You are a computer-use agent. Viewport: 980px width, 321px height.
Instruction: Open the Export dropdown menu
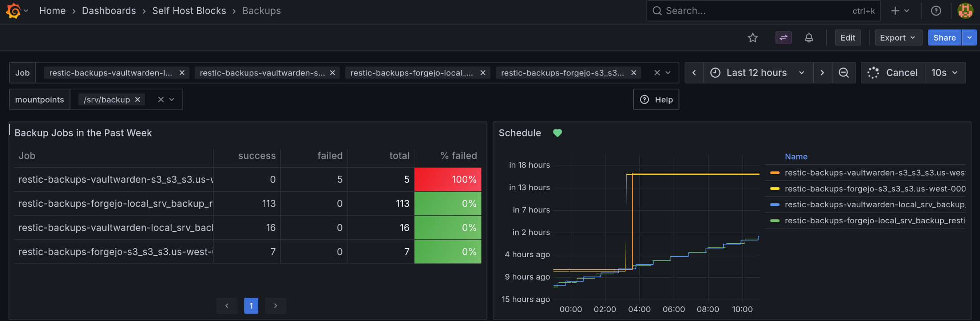pos(898,38)
